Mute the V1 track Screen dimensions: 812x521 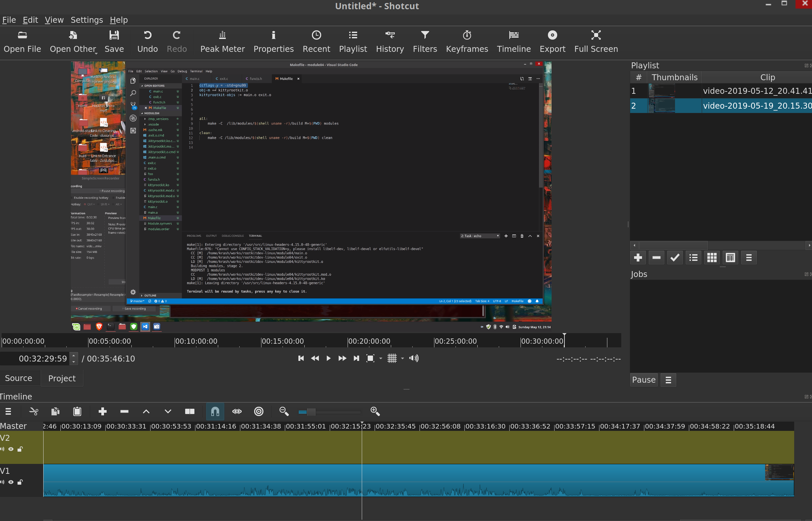[3, 482]
